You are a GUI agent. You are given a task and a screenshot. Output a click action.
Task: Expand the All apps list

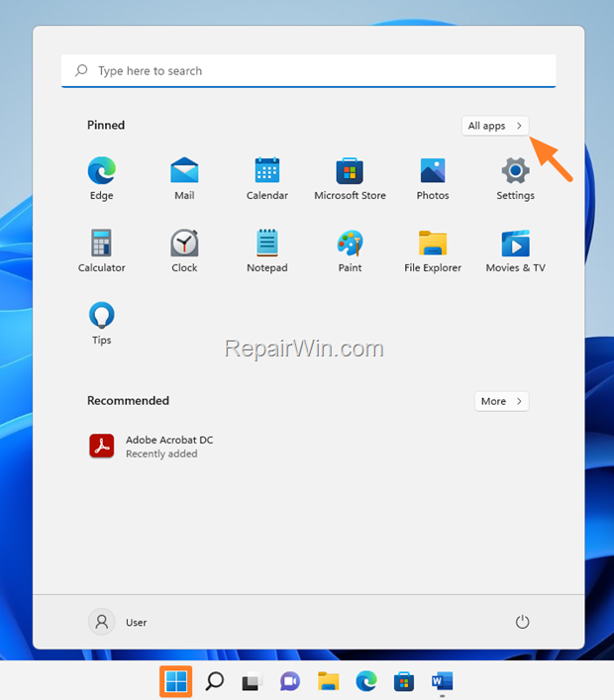(495, 126)
